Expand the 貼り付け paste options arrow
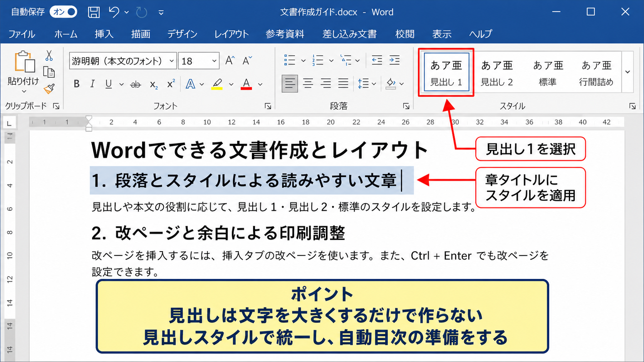This screenshot has width=644, height=362. tap(24, 92)
